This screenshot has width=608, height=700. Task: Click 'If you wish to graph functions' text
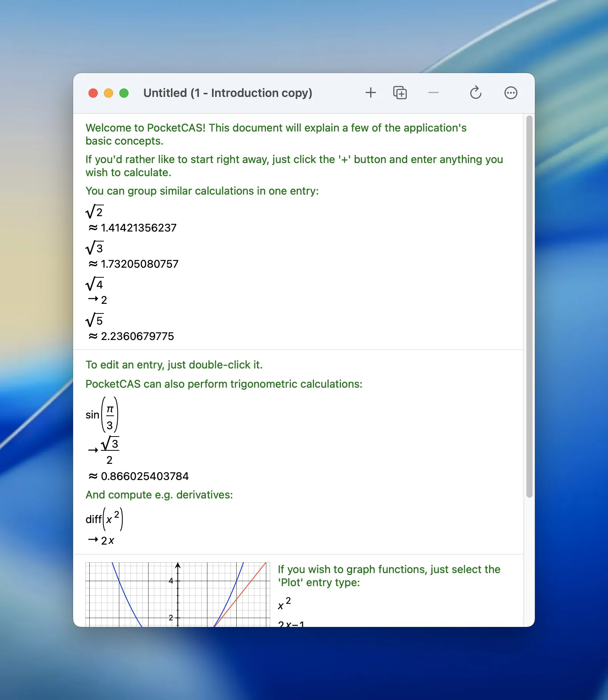click(x=389, y=569)
